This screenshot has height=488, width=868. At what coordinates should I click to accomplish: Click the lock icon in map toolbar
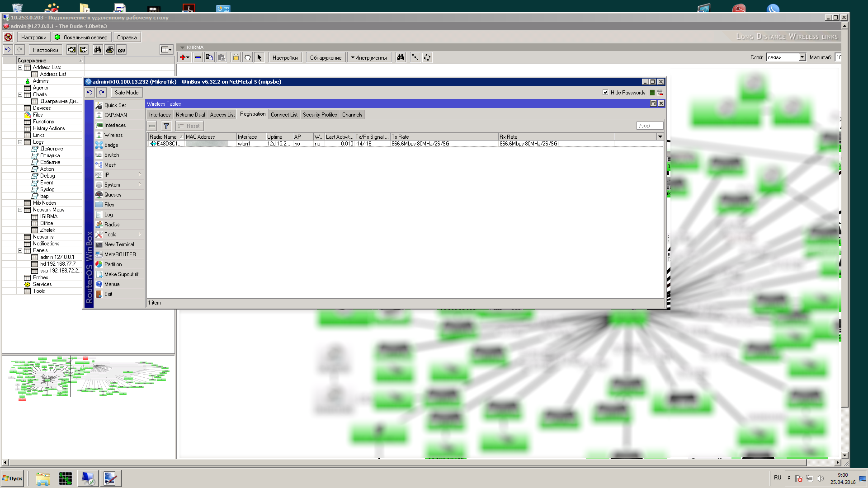pyautogui.click(x=236, y=57)
